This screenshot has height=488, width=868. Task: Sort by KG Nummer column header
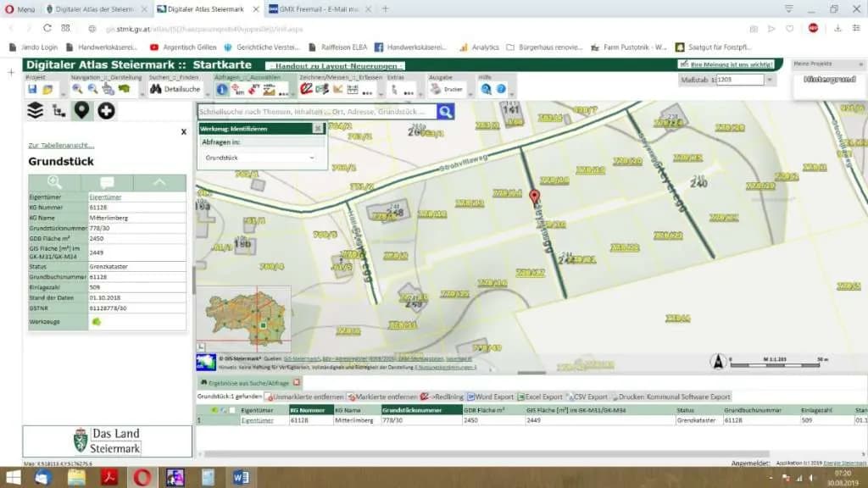[x=311, y=410]
